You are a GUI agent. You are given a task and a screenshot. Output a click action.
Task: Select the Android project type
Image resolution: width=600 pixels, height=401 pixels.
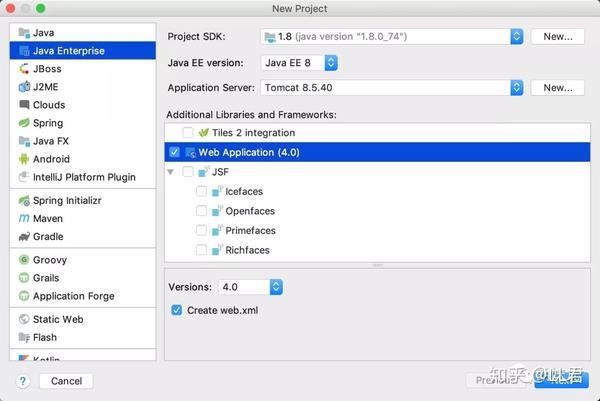coord(83,159)
